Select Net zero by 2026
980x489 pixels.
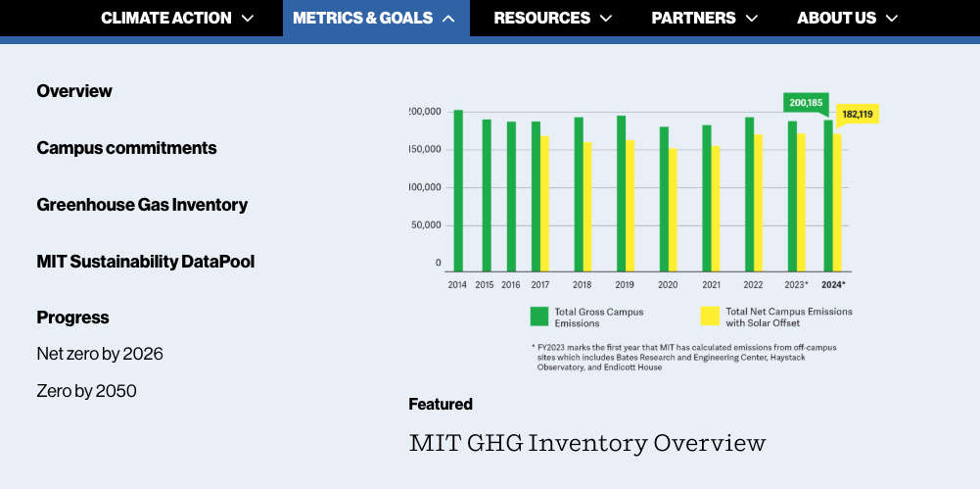tap(100, 354)
